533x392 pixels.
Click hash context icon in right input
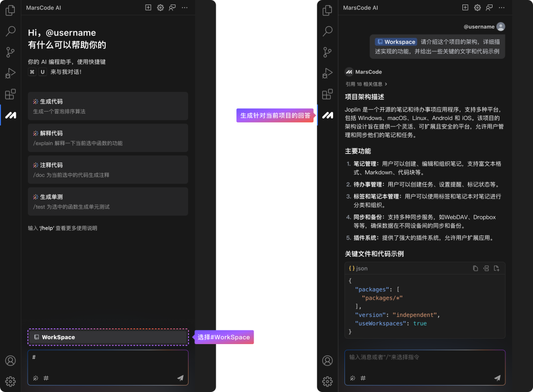pyautogui.click(x=363, y=378)
